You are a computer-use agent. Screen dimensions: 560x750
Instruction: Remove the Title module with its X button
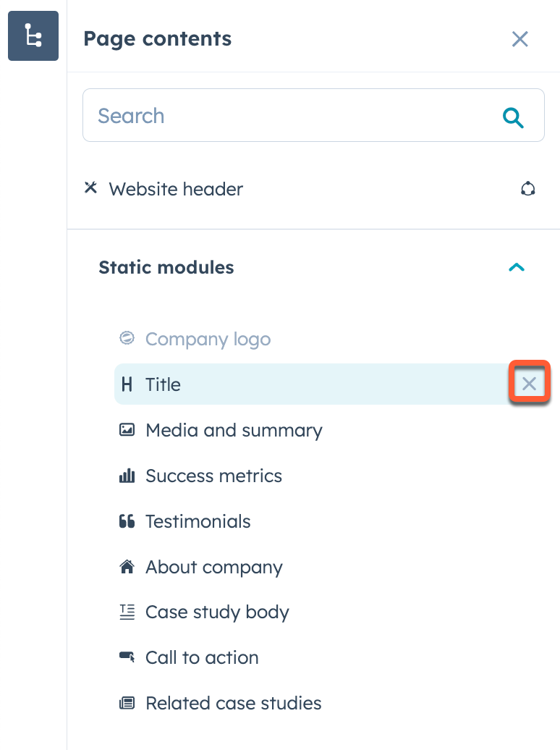pyautogui.click(x=529, y=384)
